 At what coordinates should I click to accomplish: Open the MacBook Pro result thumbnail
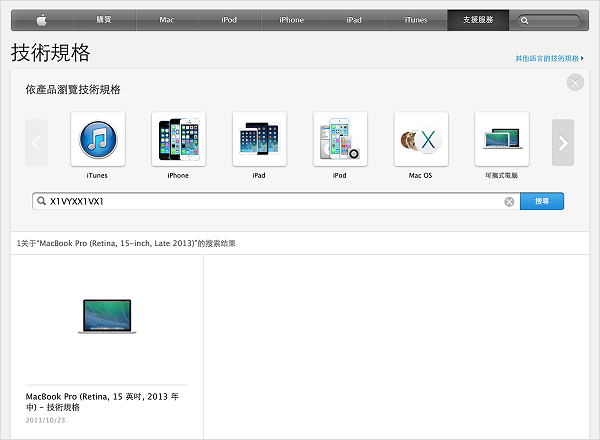point(107,316)
